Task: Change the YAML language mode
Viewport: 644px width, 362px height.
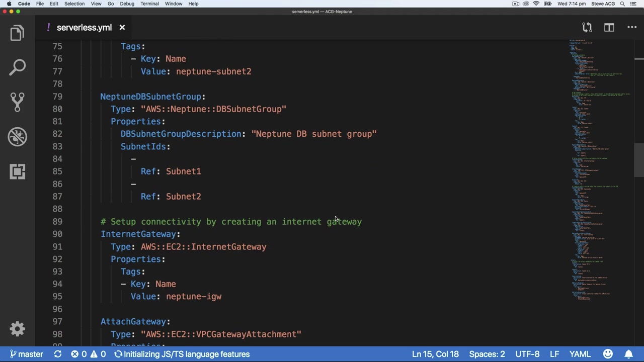Action: 580,354
